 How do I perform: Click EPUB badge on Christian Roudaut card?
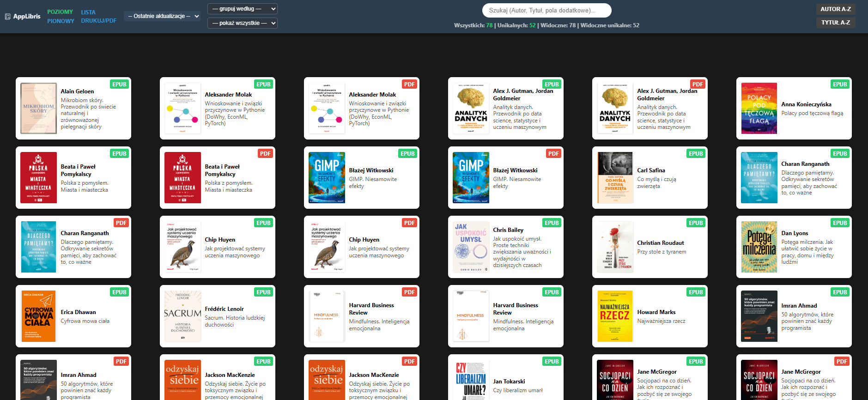click(x=696, y=223)
